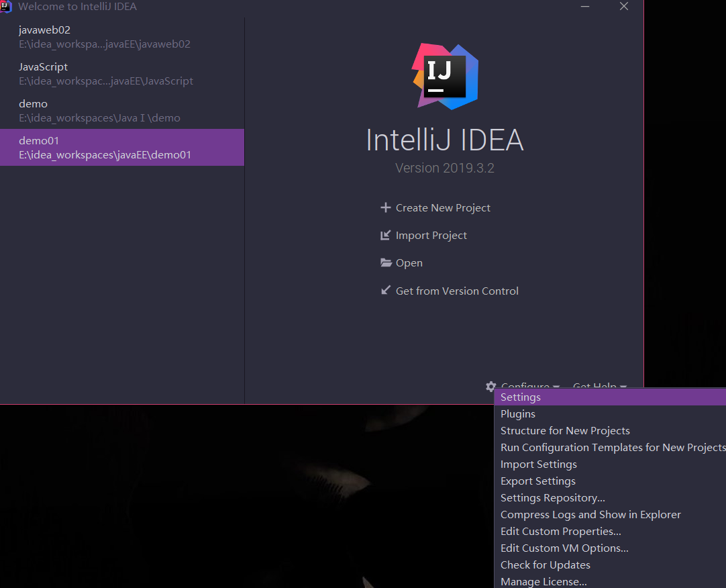Choose Structure for New Projects

point(610,430)
